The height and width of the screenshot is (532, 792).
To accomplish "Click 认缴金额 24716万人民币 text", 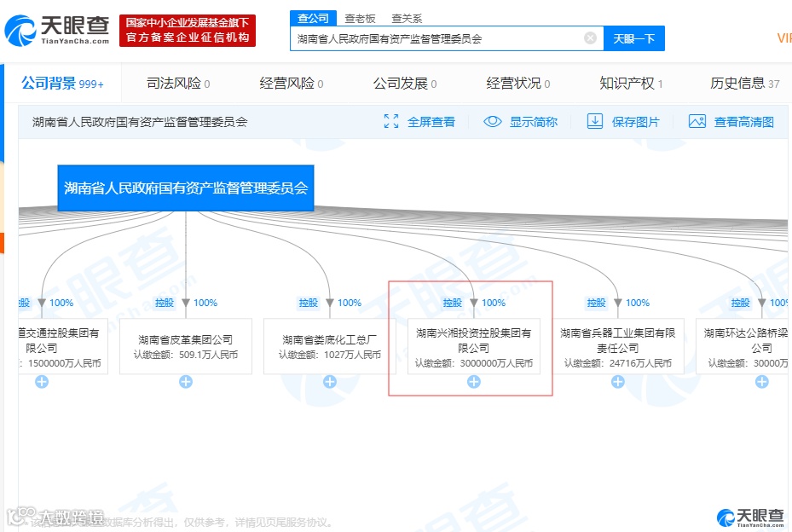I will pos(618,363).
